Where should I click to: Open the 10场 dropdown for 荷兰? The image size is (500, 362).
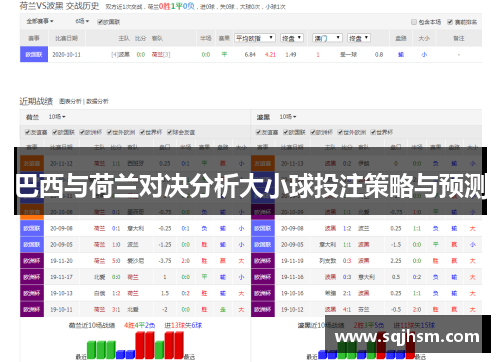(x=57, y=117)
